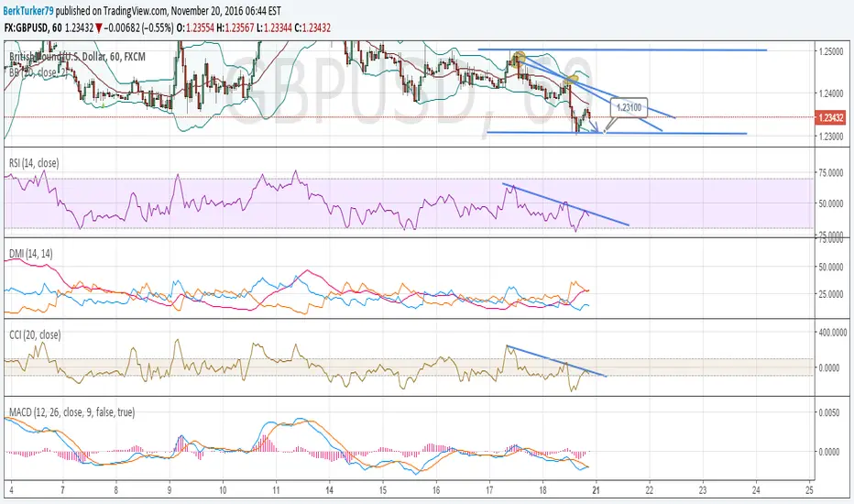Click date 16 on the time axis
This screenshot has width=854, height=504.
click(x=436, y=490)
